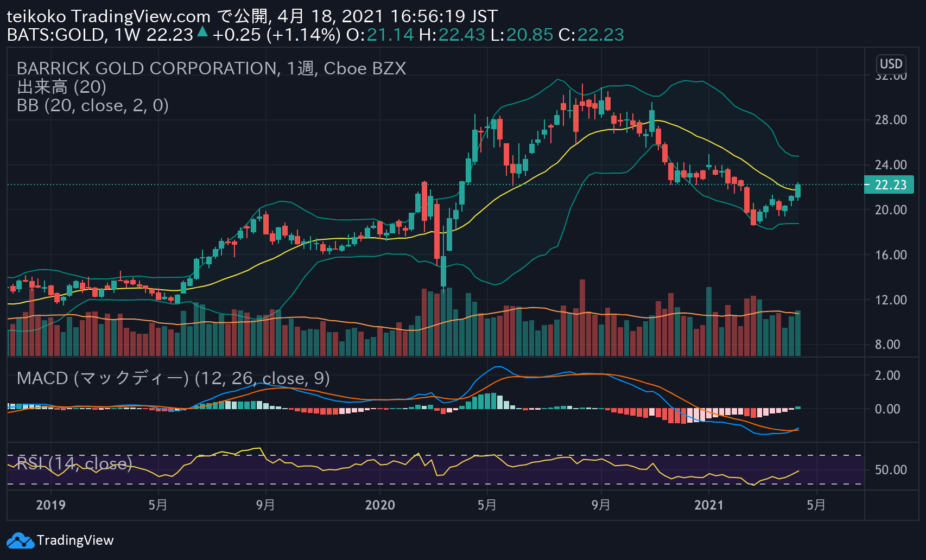The width and height of the screenshot is (926, 560).
Task: Click the USD currency button
Action: [x=891, y=64]
